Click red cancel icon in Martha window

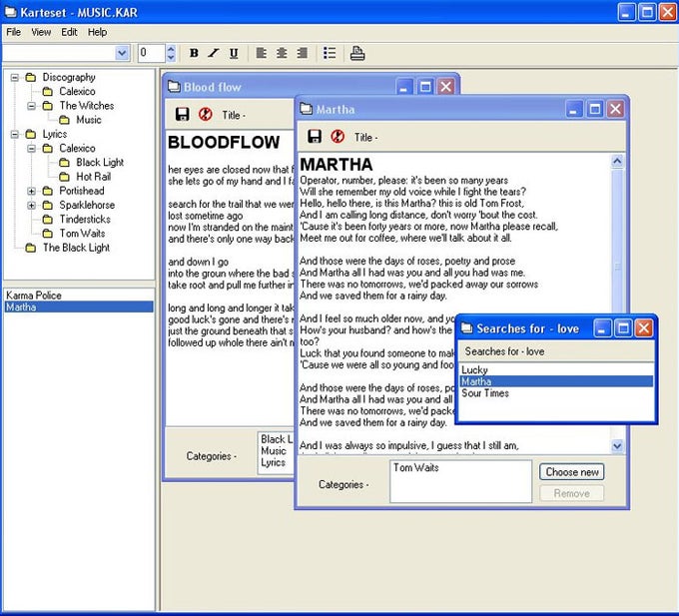[338, 137]
